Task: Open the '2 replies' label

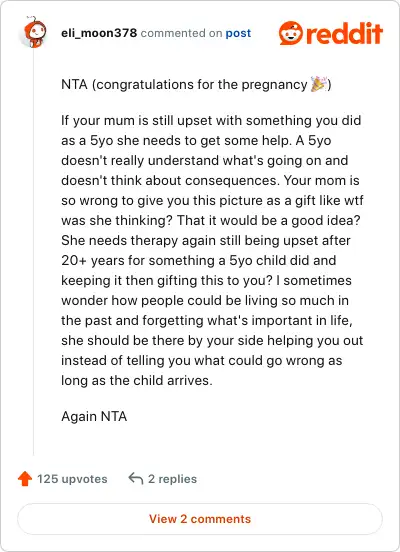Action: click(172, 479)
